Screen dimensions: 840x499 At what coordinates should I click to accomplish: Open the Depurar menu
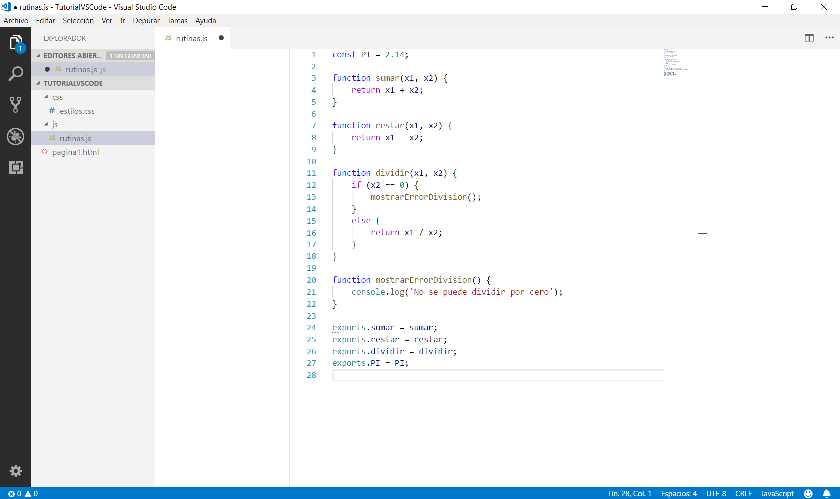point(146,20)
